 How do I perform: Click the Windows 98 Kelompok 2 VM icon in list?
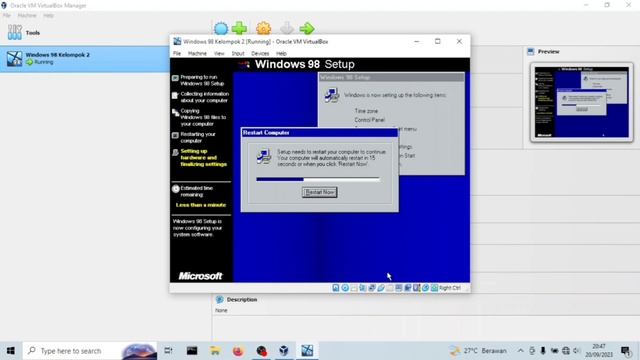click(x=14, y=58)
